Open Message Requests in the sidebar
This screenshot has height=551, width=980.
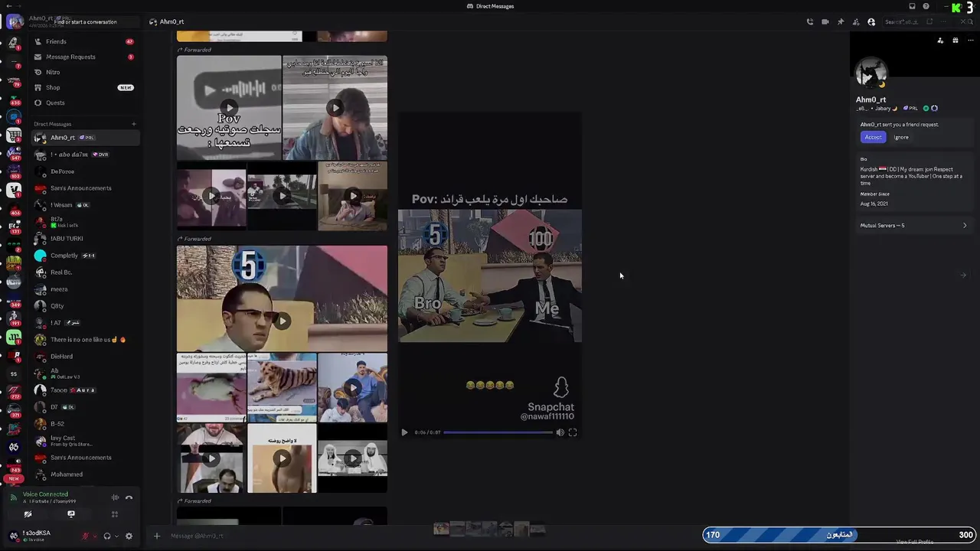(84, 57)
